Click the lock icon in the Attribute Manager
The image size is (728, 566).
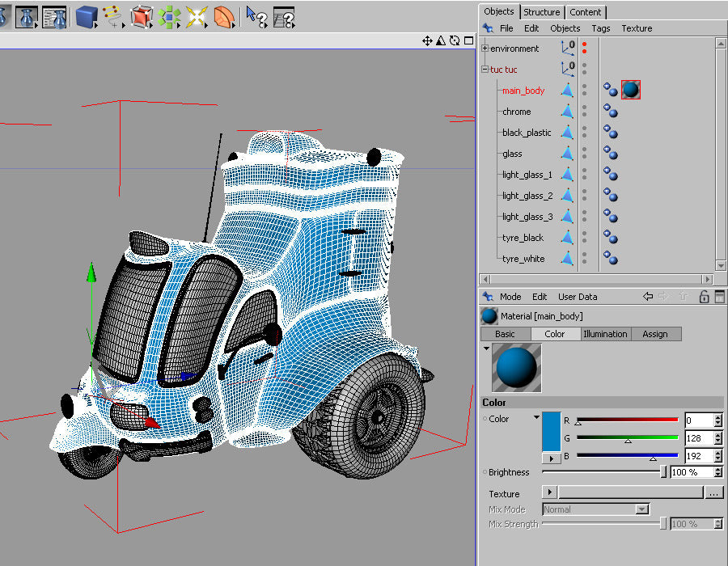pos(704,297)
